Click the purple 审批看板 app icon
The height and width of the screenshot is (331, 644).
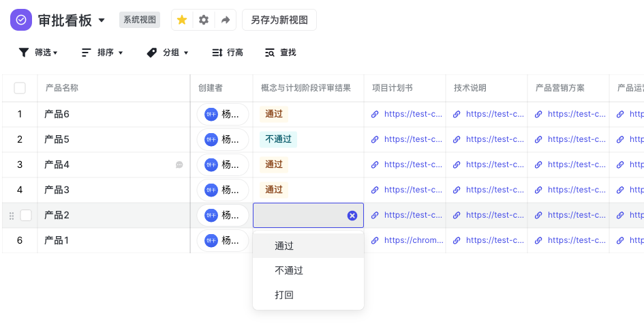coord(21,20)
